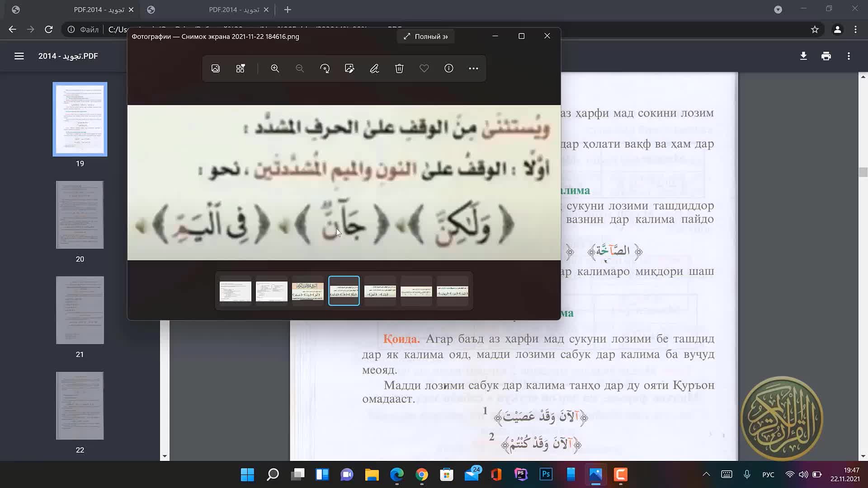
Task: Open the view-all-photos icon in Photos toolbar
Action: [x=216, y=68]
